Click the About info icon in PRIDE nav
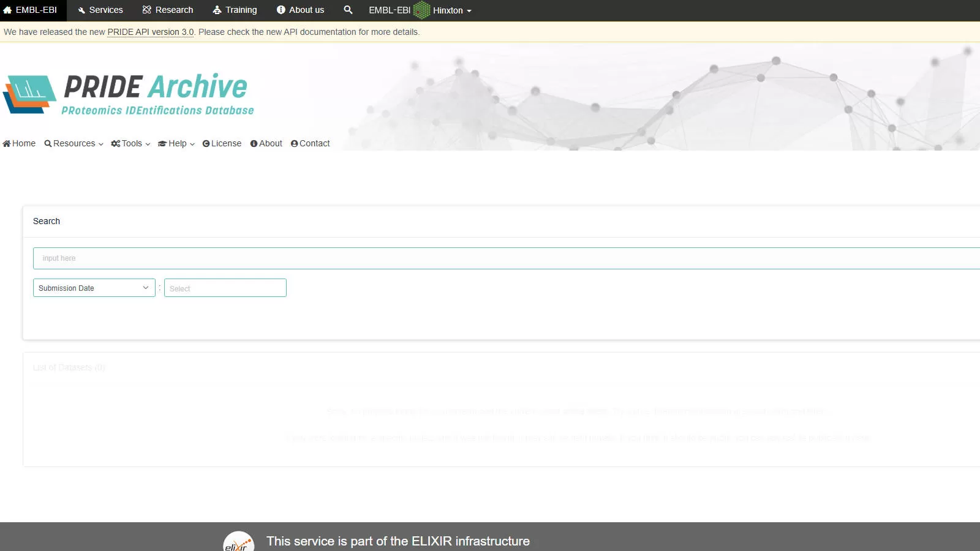 coord(254,144)
